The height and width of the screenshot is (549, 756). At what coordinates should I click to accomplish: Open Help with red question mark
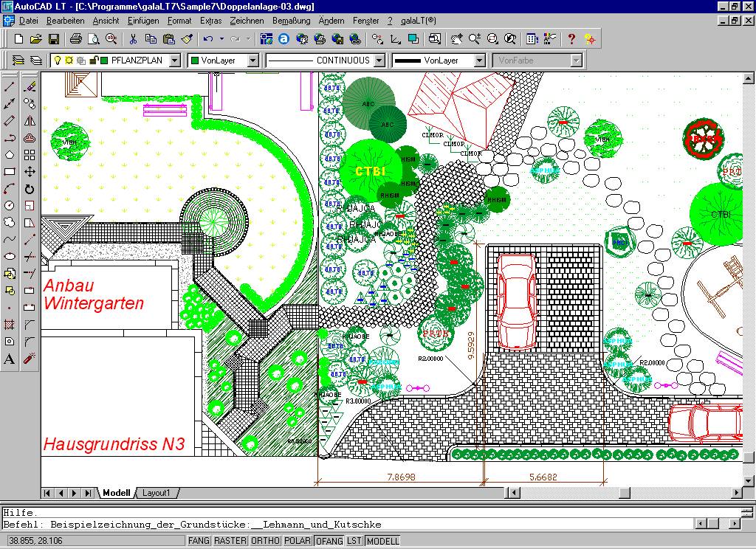(571, 39)
